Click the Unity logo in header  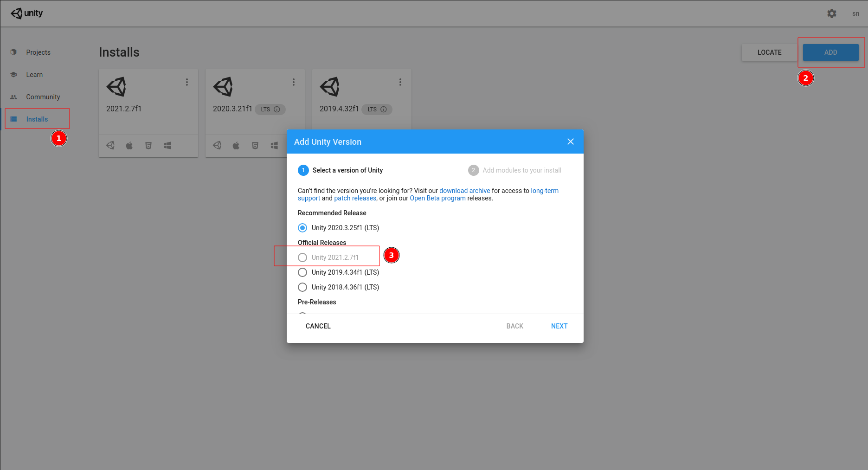pyautogui.click(x=27, y=13)
